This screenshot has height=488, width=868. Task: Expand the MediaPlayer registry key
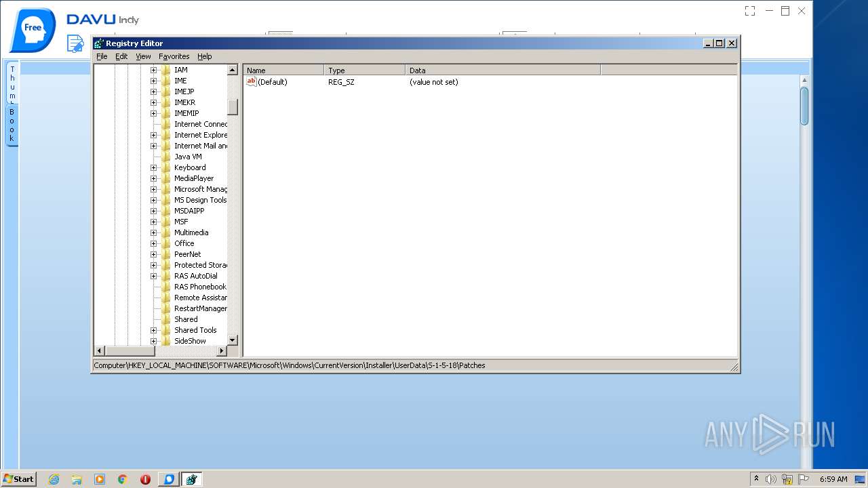point(153,178)
